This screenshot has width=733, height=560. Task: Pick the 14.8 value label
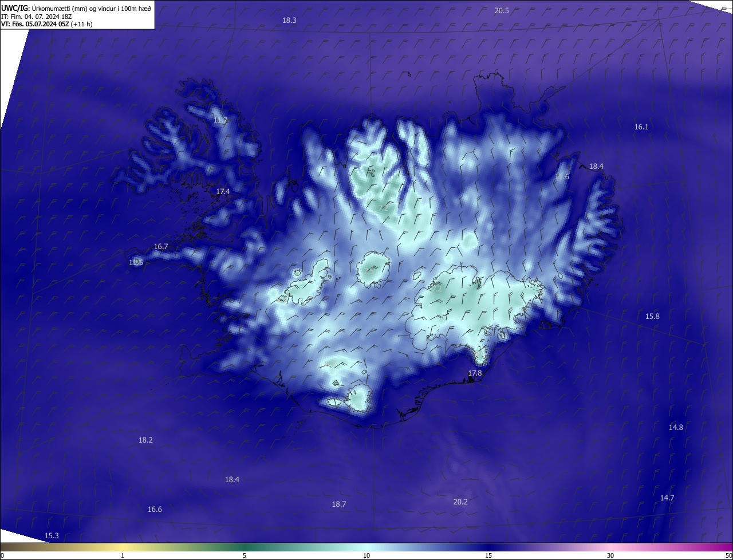(676, 428)
